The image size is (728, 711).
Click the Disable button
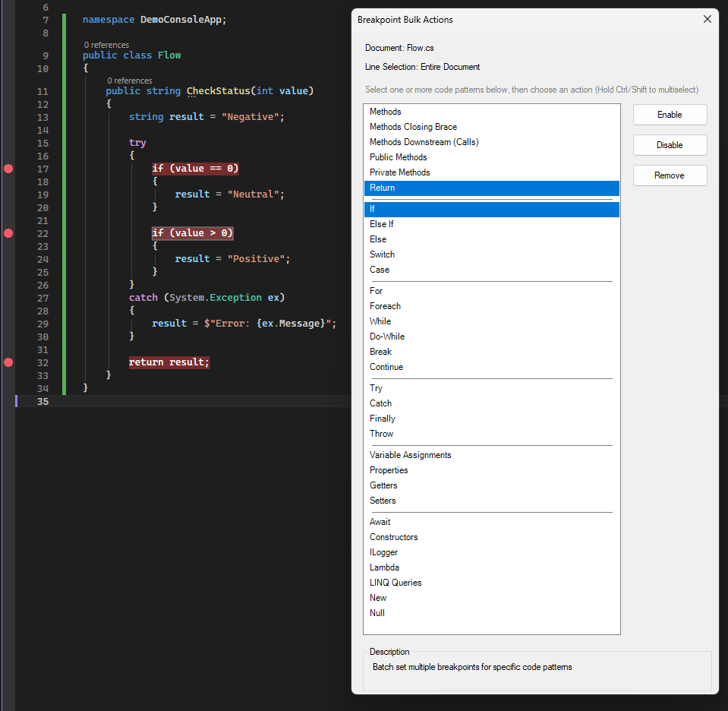click(670, 145)
